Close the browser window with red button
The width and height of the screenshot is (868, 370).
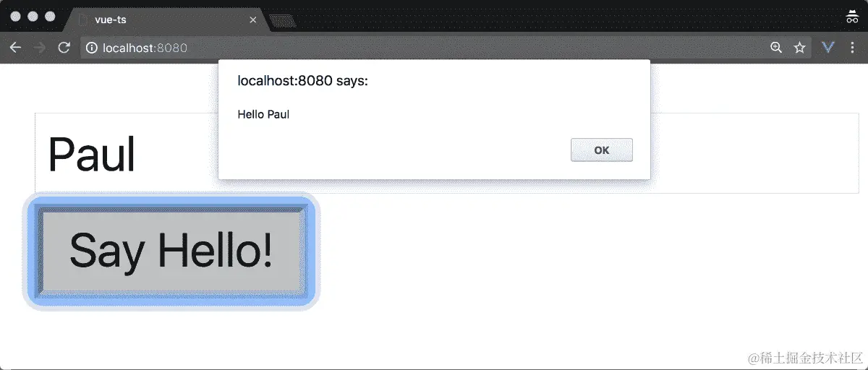[x=15, y=17]
